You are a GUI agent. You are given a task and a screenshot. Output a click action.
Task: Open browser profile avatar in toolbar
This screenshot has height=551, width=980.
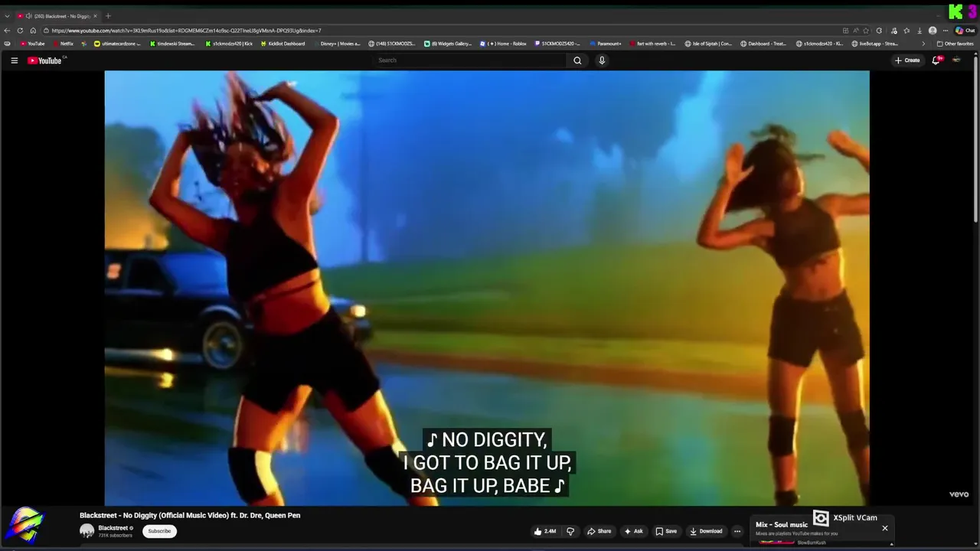click(933, 31)
